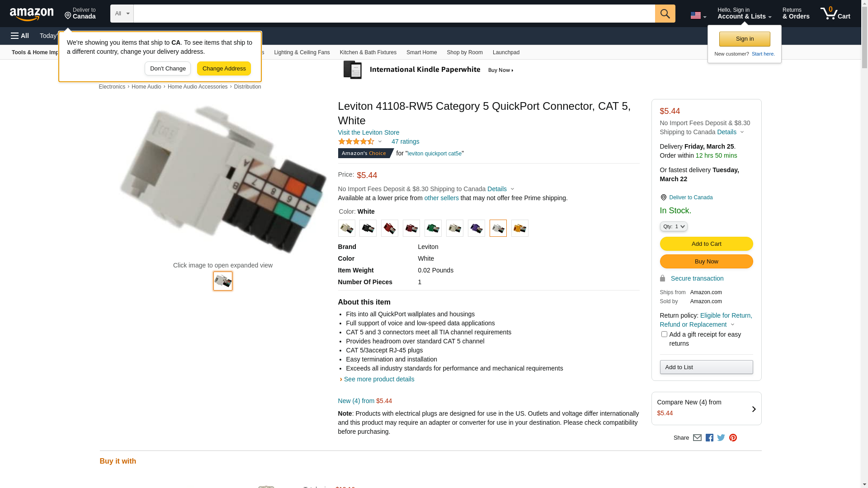Image resolution: width=868 pixels, height=488 pixels.
Task: Open the search category All dropdown
Action: [122, 14]
